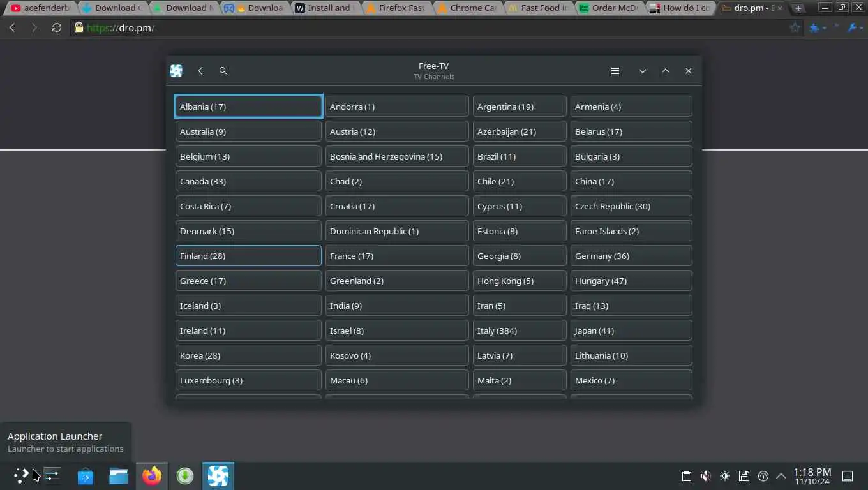This screenshot has height=490, width=868.
Task: Switch to Firefox in the taskbar
Action: pos(152,475)
